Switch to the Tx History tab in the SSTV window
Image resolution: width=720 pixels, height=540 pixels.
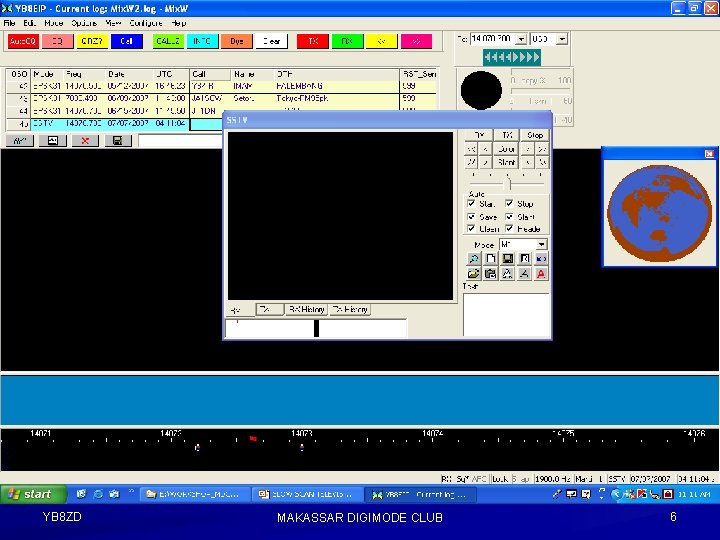pos(350,309)
